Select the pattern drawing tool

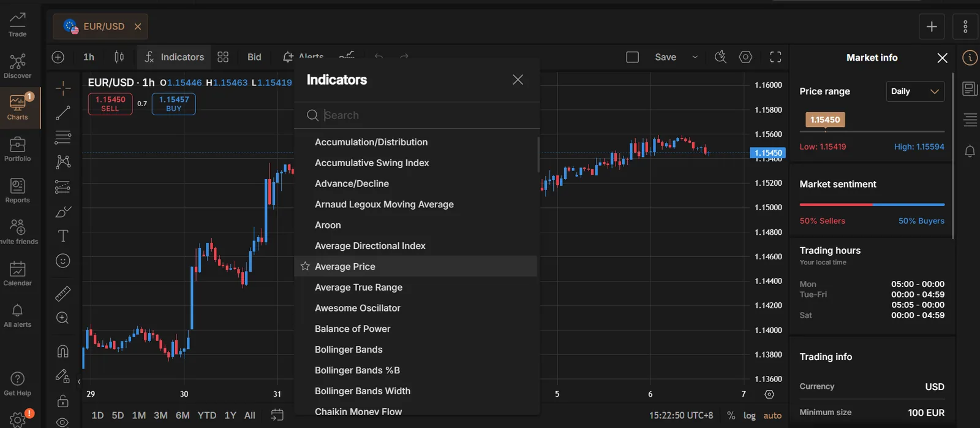(63, 162)
